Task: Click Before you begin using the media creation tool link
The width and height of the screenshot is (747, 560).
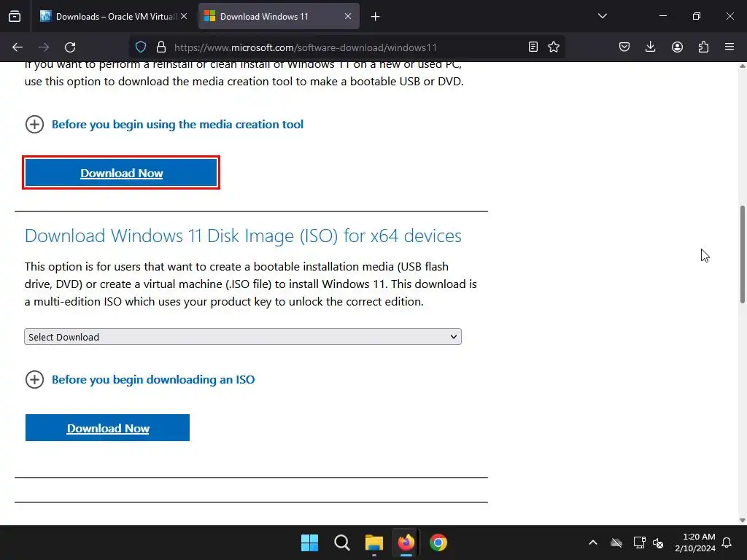Action: 177,124
